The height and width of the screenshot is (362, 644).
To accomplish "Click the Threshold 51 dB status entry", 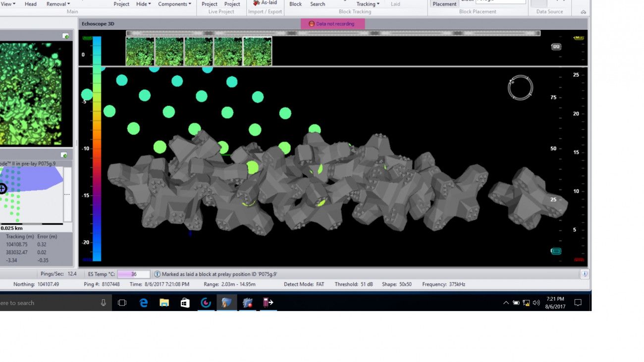I will point(355,284).
